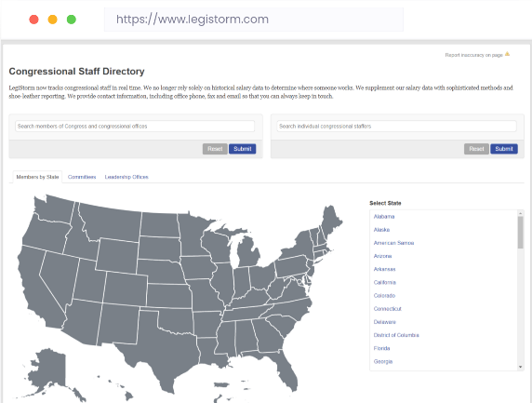532x403 pixels.
Task: Select Arizona from the state list
Action: 382,256
